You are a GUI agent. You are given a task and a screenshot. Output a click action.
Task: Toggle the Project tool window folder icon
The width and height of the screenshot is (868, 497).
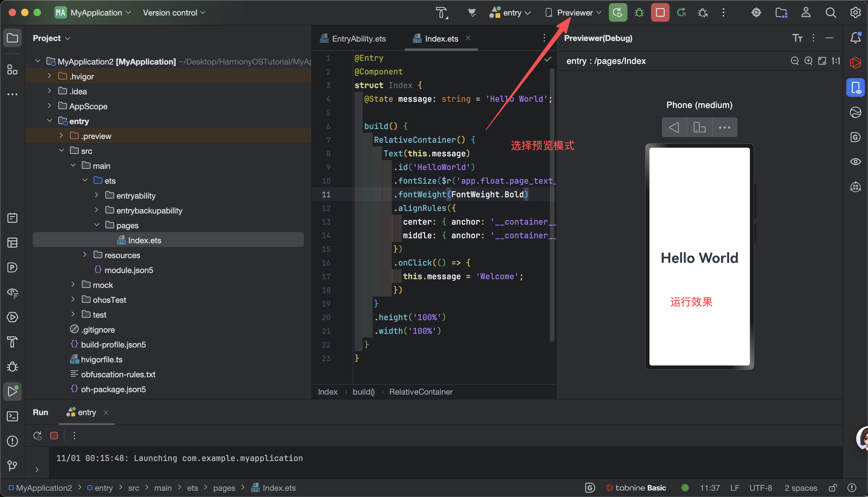13,38
